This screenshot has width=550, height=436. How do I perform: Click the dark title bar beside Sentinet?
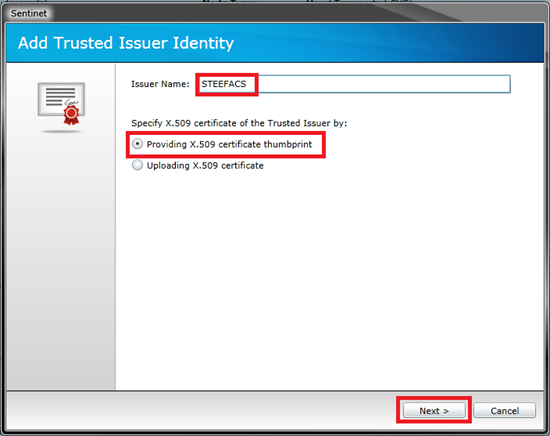pos(246,13)
